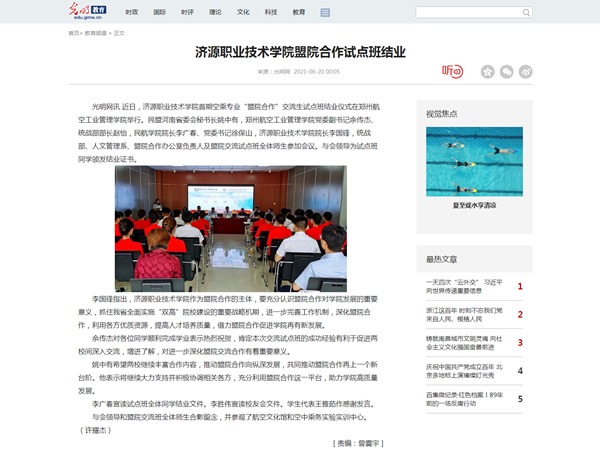Click the meeting room article photo
This screenshot has width=600, height=459.
point(231,229)
